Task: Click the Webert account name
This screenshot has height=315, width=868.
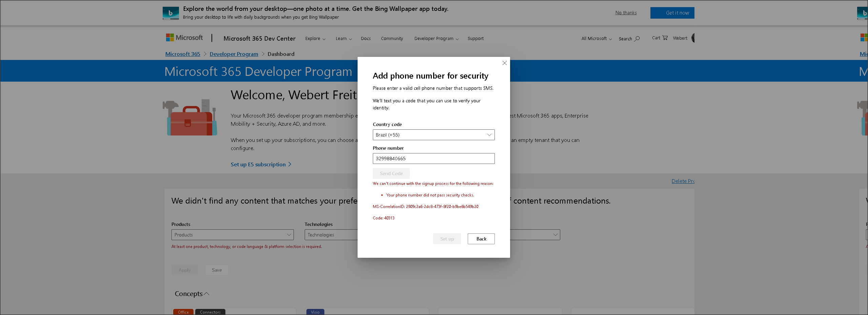Action: tap(680, 38)
